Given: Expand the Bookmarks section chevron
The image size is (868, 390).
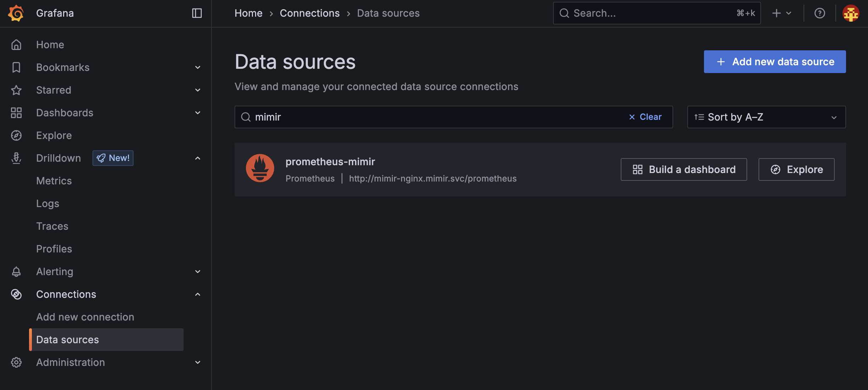Looking at the screenshot, I should [x=198, y=67].
